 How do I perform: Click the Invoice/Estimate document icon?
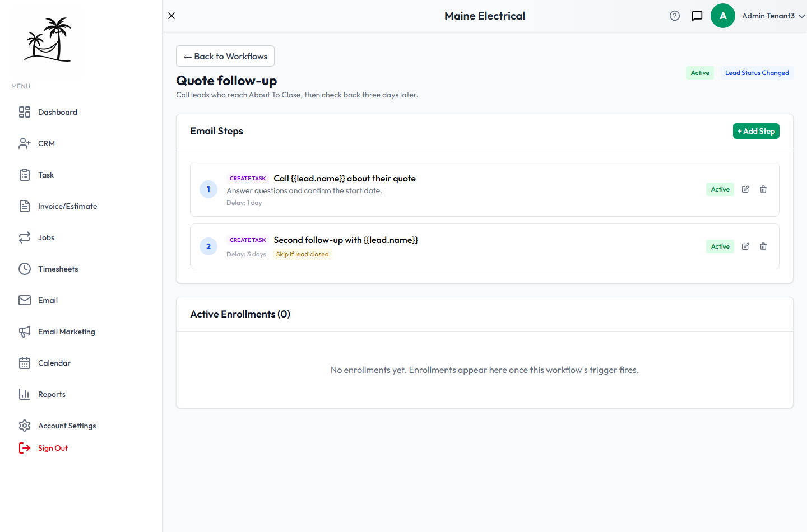click(25, 206)
